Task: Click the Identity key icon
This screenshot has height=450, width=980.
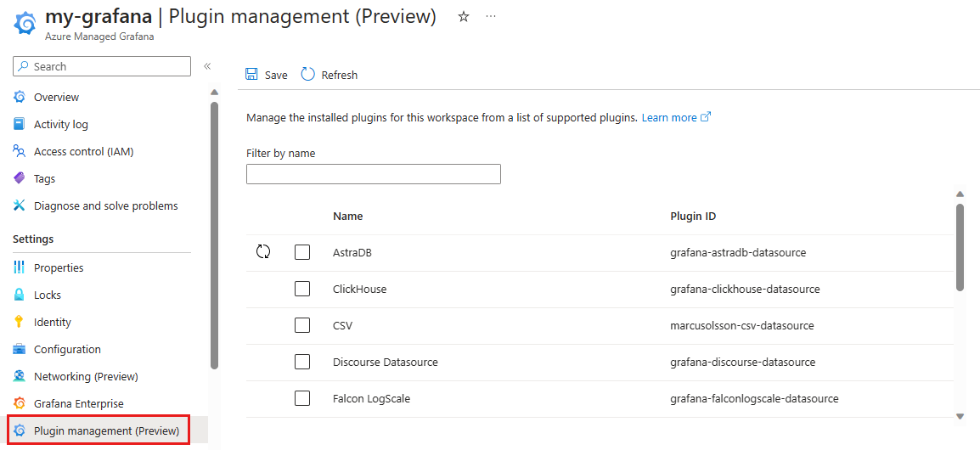Action: (20, 322)
